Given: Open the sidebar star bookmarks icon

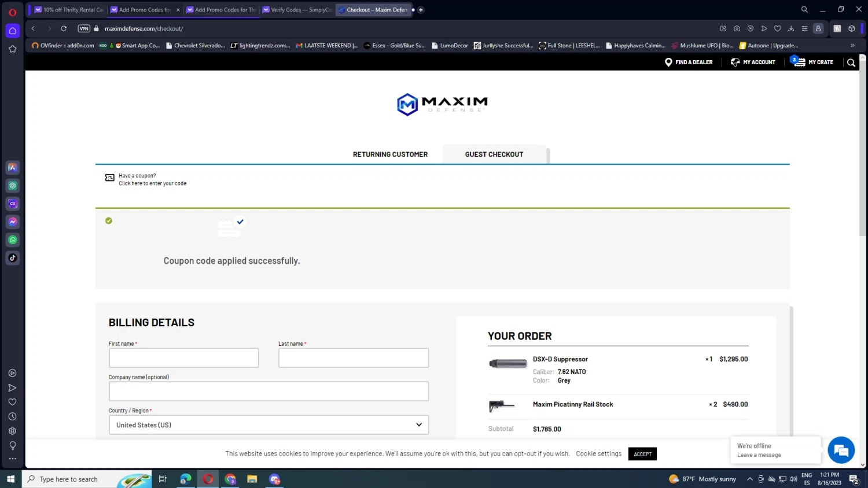Looking at the screenshot, I should point(12,49).
